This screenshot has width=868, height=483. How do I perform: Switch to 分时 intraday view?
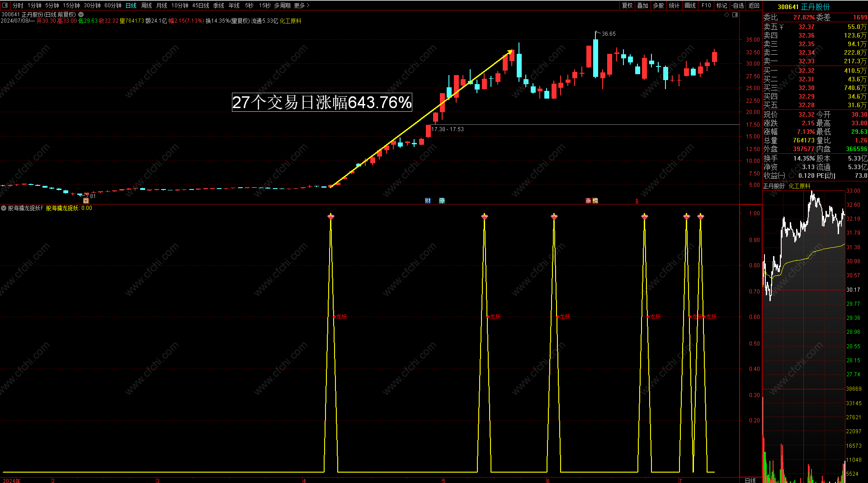coord(18,5)
